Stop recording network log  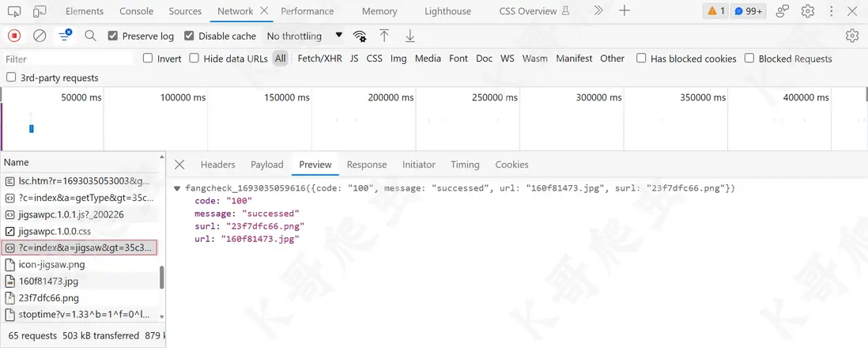(x=14, y=36)
